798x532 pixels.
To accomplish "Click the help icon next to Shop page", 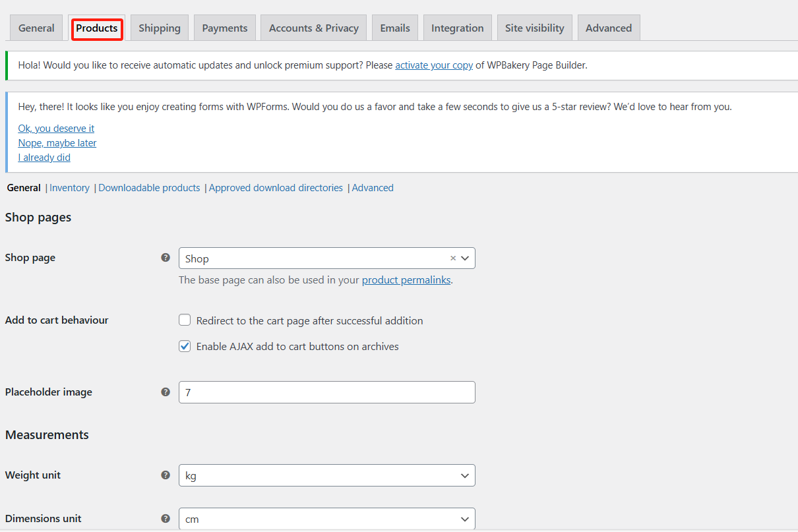I will pyautogui.click(x=166, y=257).
